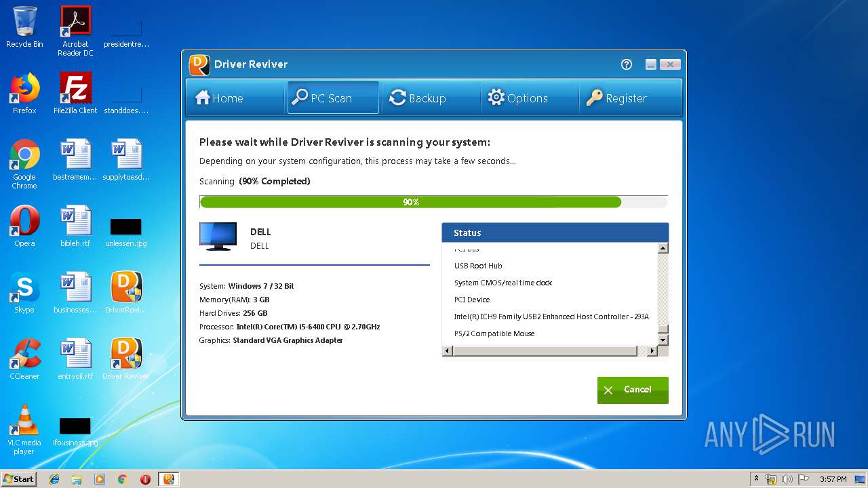Image resolution: width=868 pixels, height=488 pixels.
Task: Open the Register tab
Action: coord(629,98)
